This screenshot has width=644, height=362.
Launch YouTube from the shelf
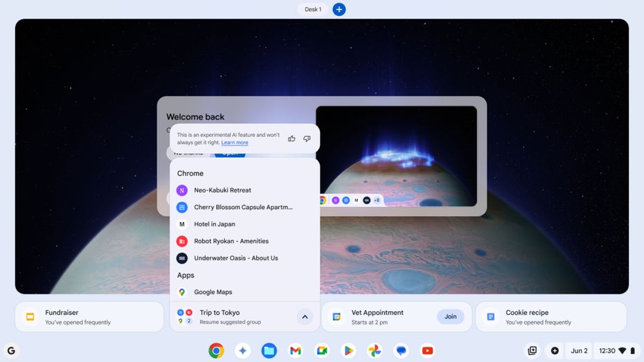pyautogui.click(x=427, y=350)
